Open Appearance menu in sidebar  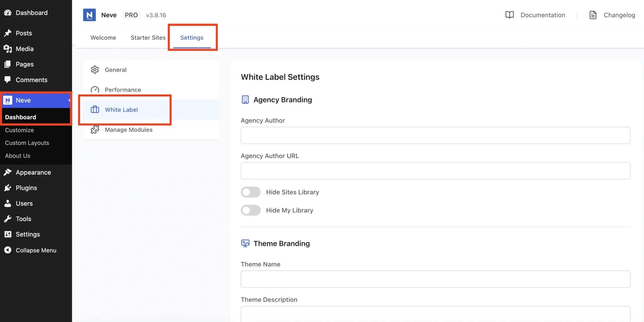pyautogui.click(x=36, y=172)
